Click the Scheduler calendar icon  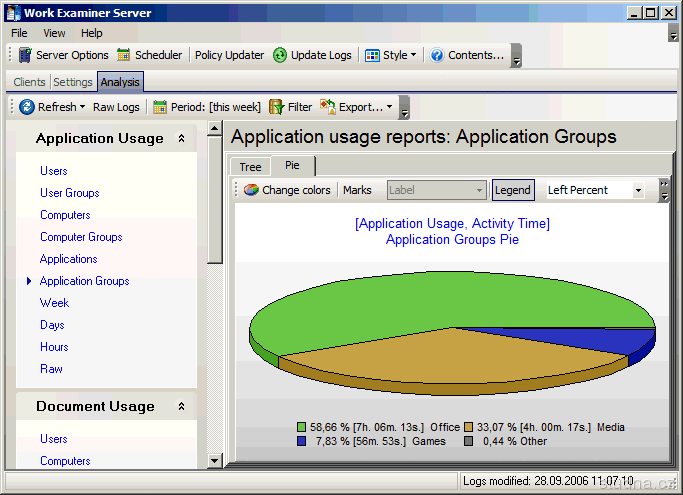124,55
